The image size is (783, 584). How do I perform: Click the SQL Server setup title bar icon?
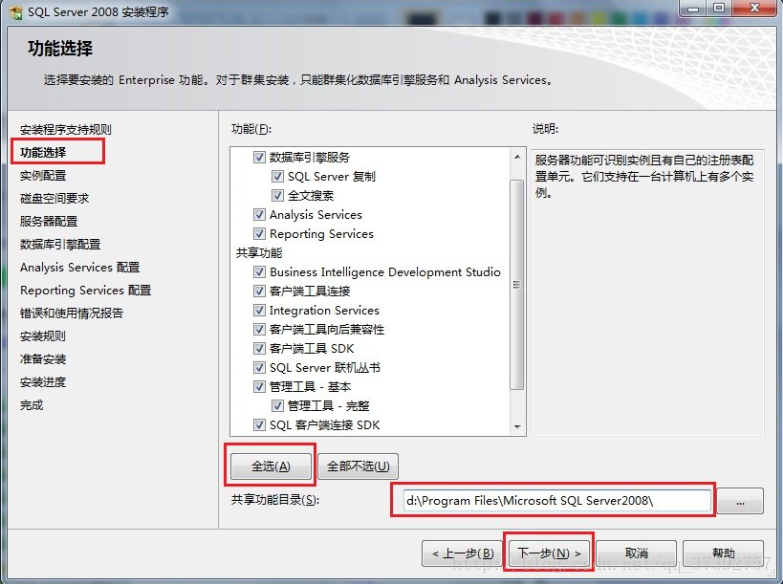pyautogui.click(x=16, y=12)
